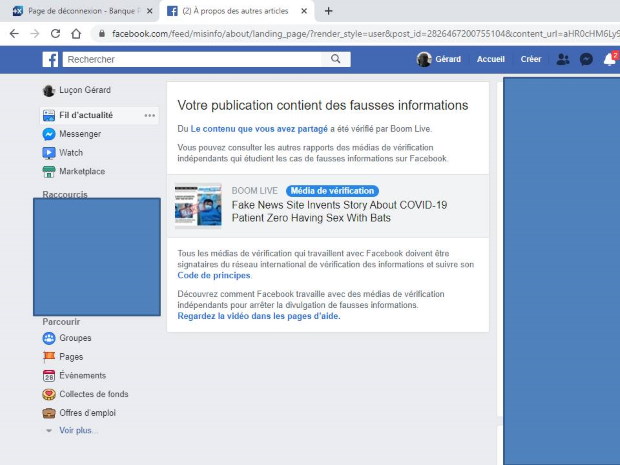Expand Voir plus in sidebar

(x=78, y=430)
